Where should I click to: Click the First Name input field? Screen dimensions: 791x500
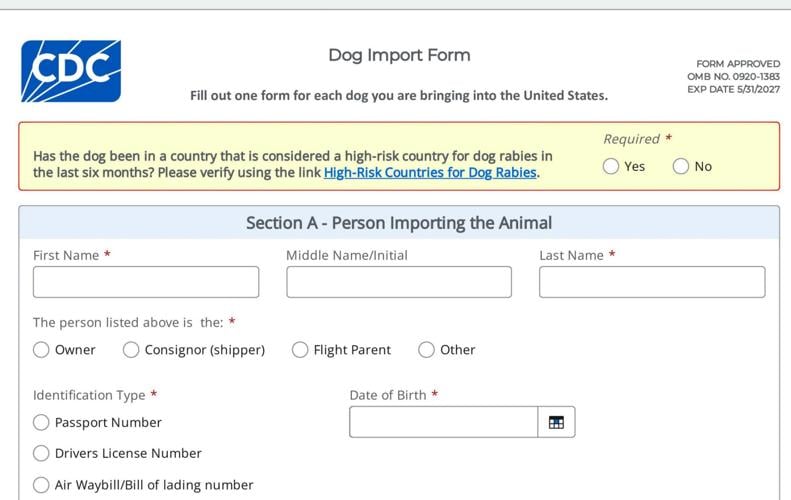pos(146,282)
